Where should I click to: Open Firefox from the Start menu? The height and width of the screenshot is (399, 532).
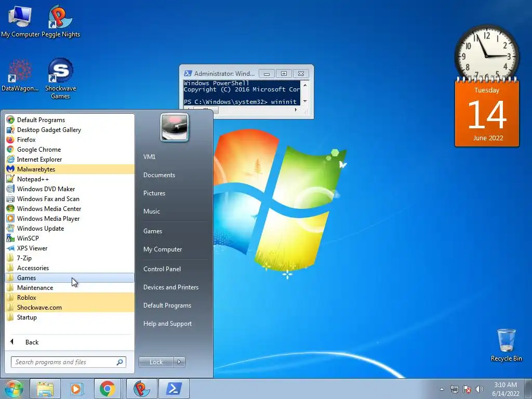point(70,139)
